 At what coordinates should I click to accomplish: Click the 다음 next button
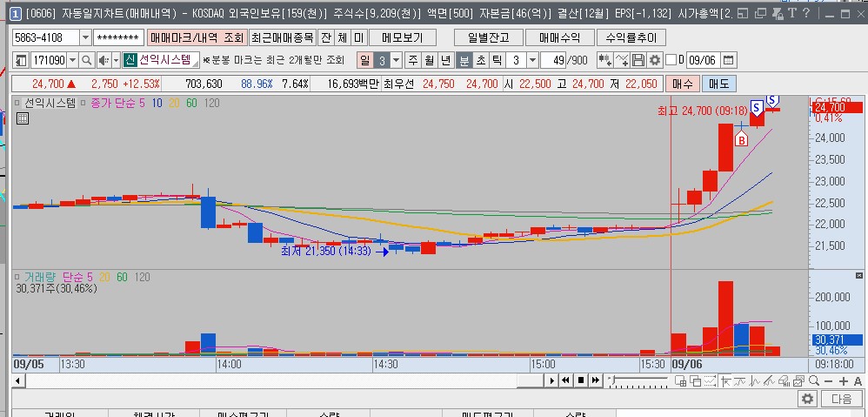pyautogui.click(x=841, y=399)
